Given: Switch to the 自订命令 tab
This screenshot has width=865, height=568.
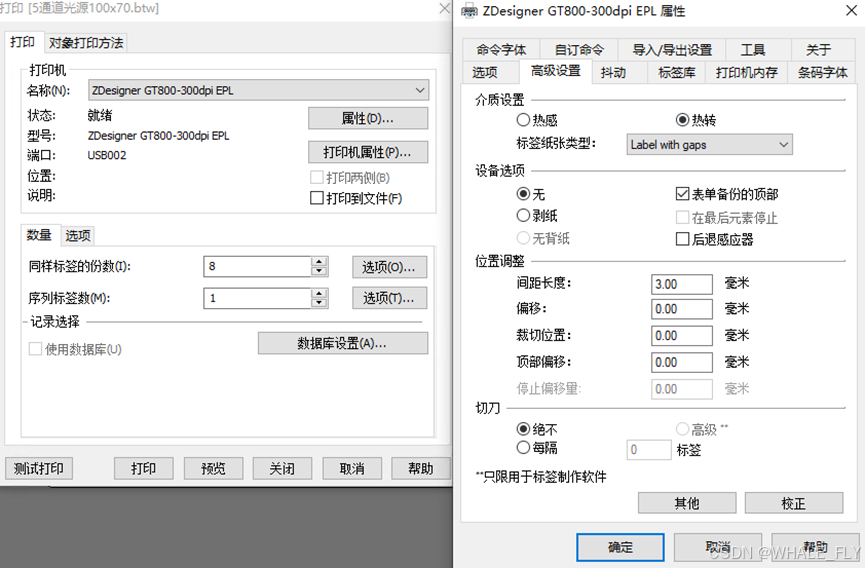Looking at the screenshot, I should (x=579, y=50).
